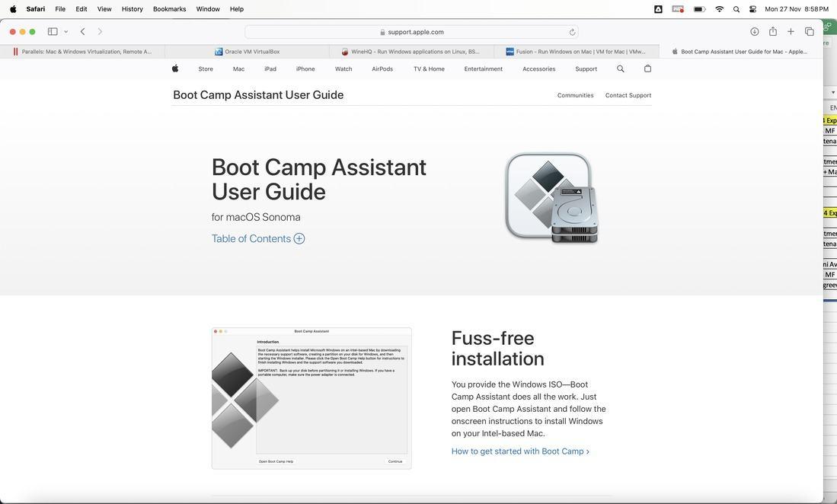
Task: Open the Store navigation link
Action: pyautogui.click(x=206, y=69)
